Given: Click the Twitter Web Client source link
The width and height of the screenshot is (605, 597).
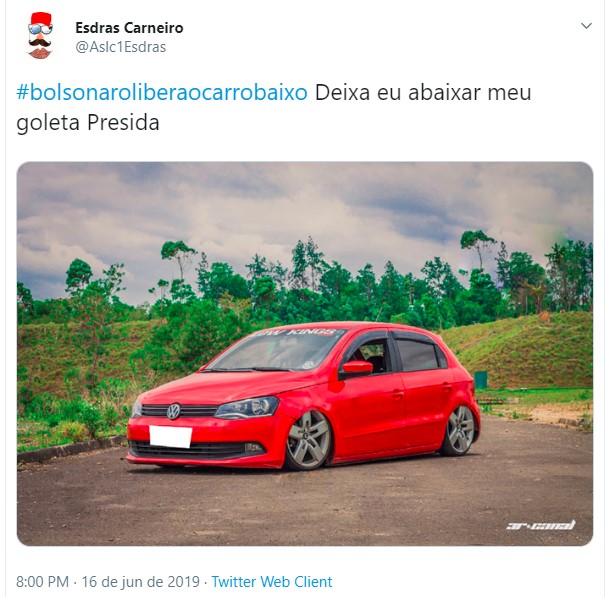Looking at the screenshot, I should tap(272, 582).
